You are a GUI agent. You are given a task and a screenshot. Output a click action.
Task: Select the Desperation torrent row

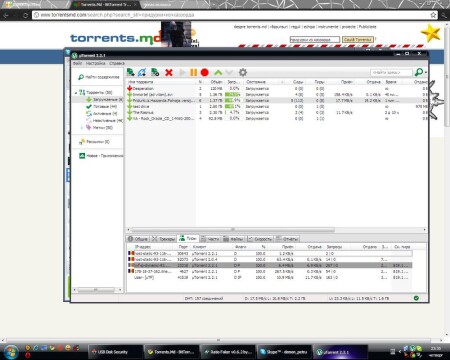[277, 89]
